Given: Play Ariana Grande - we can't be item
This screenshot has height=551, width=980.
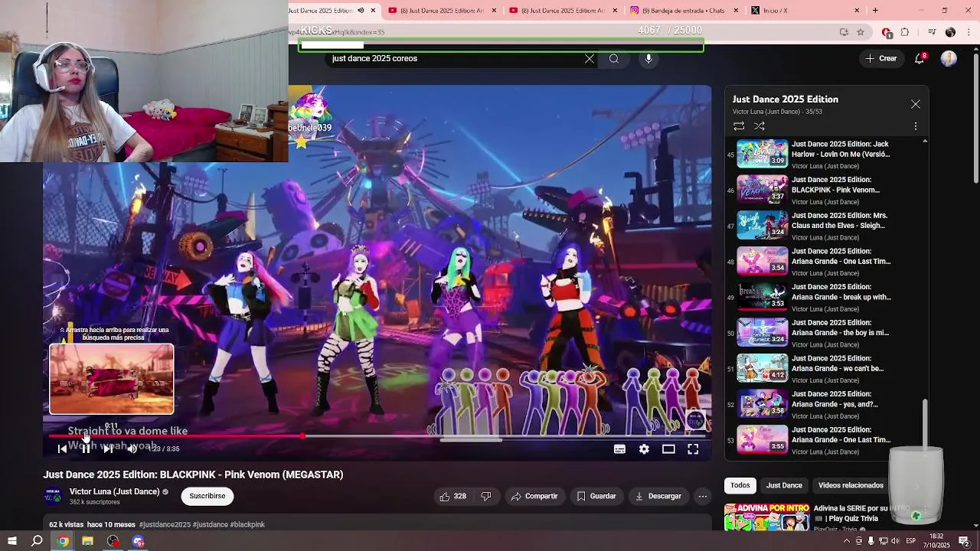Looking at the screenshot, I should [x=822, y=368].
